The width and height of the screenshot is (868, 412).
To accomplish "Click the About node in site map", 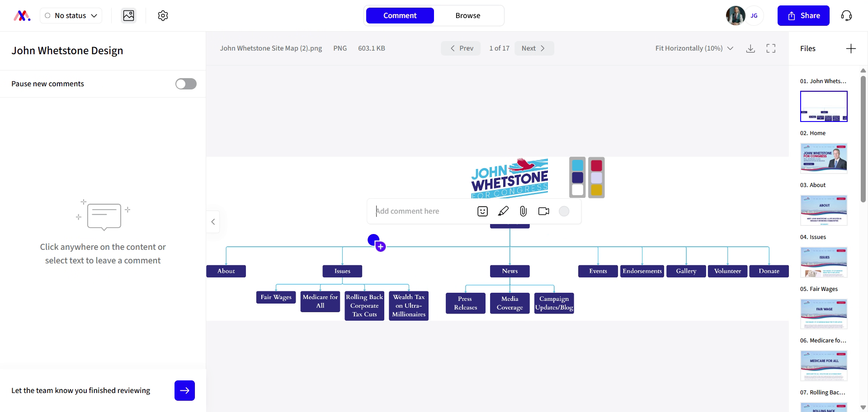I will pos(226,271).
